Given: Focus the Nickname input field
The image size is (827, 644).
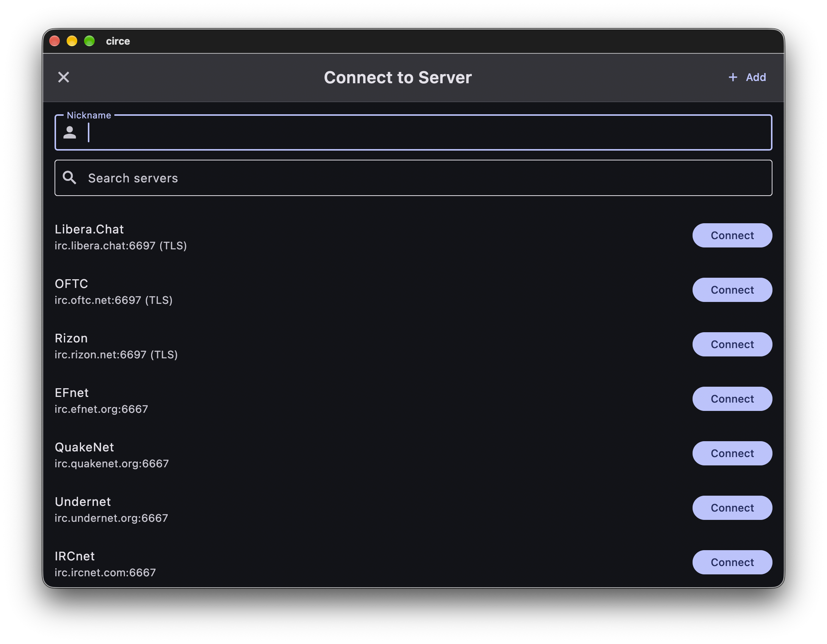Looking at the screenshot, I should point(413,132).
